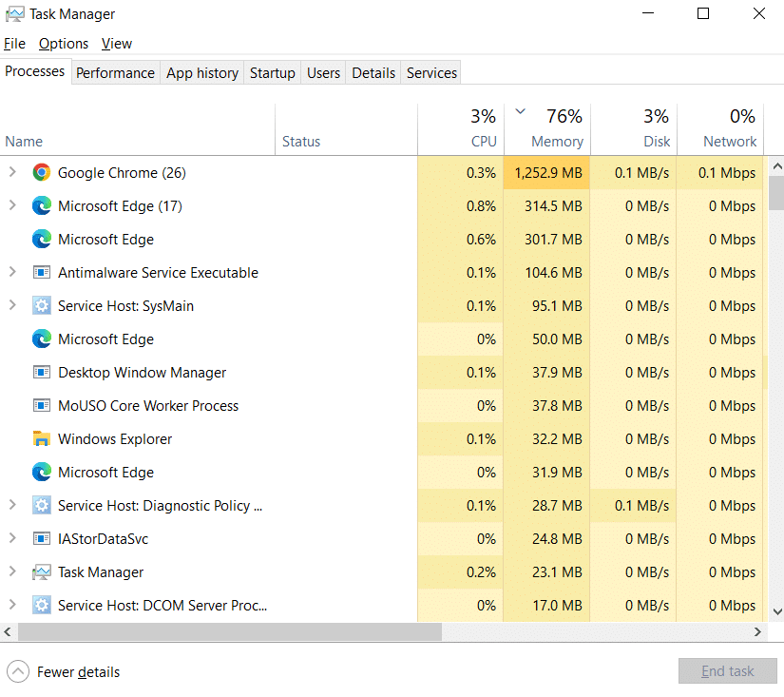This screenshot has height=697, width=784.
Task: Click the End task button
Action: click(728, 671)
